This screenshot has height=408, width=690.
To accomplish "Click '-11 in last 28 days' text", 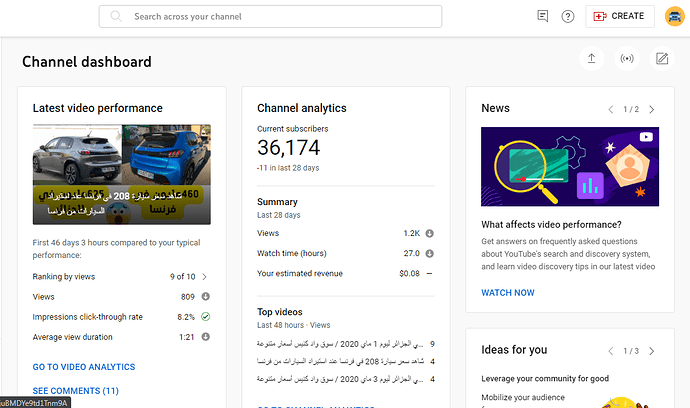I will 288,168.
